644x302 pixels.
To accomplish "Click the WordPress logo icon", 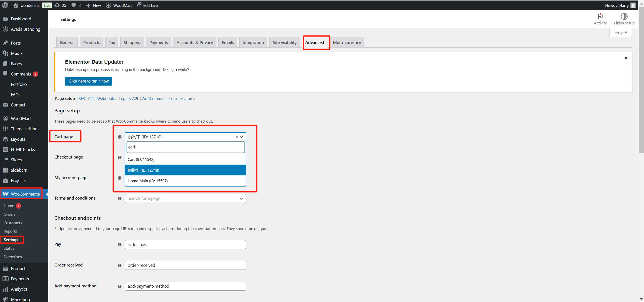I will (x=5, y=5).
